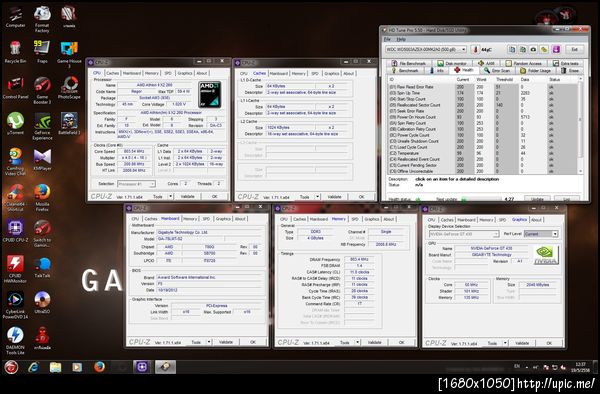Switch to the Benchmark tab in HD Tune
Image resolution: width=600 pixels, height=394 pixels.
[405, 71]
